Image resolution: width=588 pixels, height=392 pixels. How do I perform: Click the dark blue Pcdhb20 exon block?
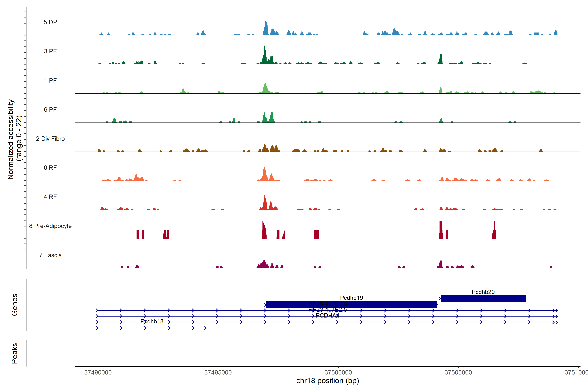(483, 299)
